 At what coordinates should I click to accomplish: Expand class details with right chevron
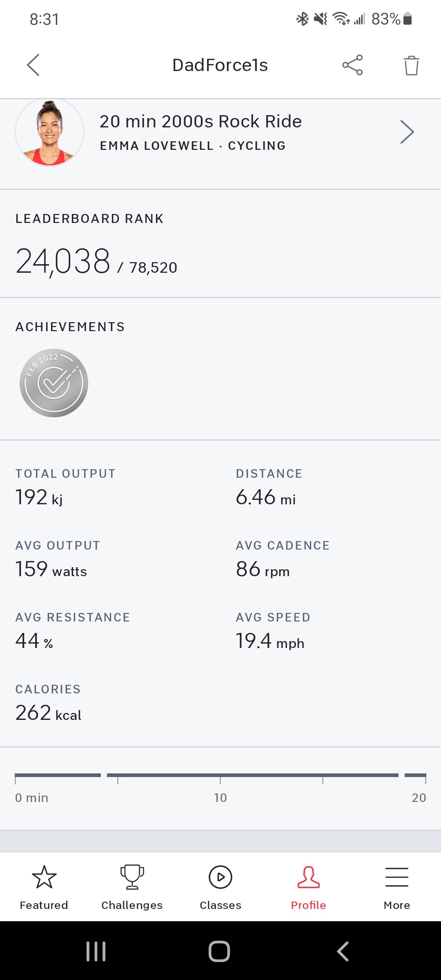click(x=407, y=132)
